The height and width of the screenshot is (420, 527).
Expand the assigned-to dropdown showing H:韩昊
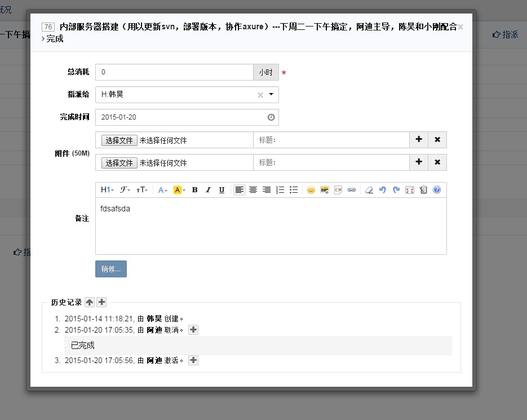[x=271, y=95]
